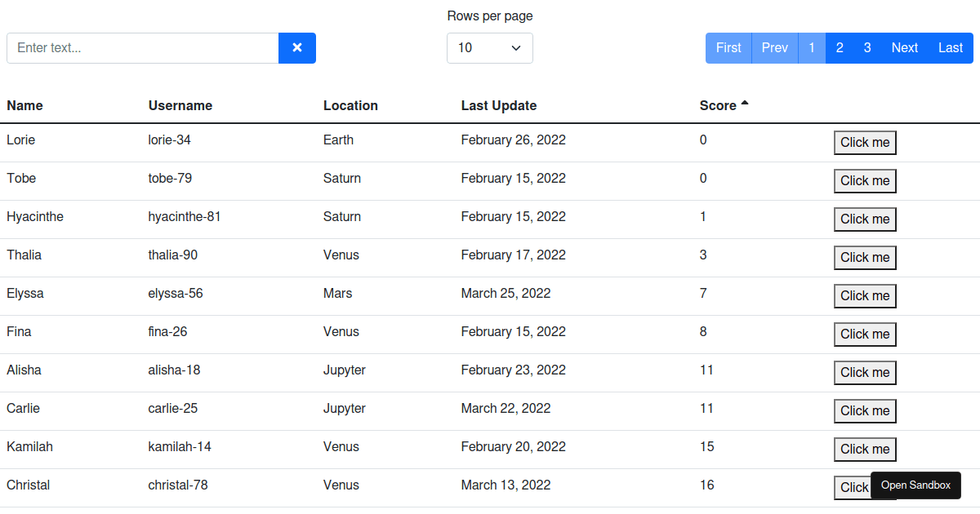Expand the rows per page selector chevron
The image size is (980, 514).
(516, 48)
